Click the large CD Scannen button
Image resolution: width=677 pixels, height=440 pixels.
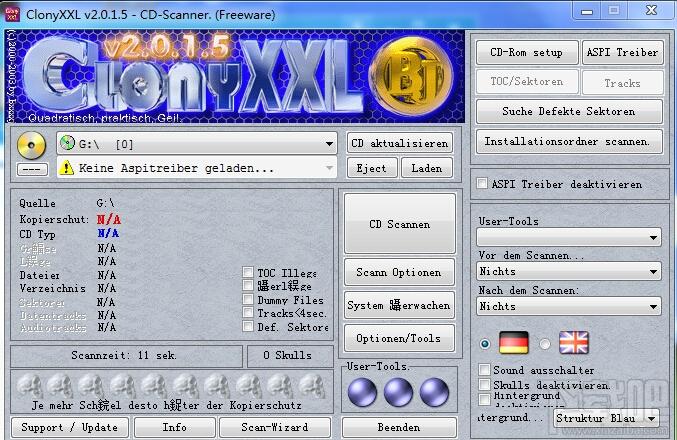pyautogui.click(x=400, y=223)
